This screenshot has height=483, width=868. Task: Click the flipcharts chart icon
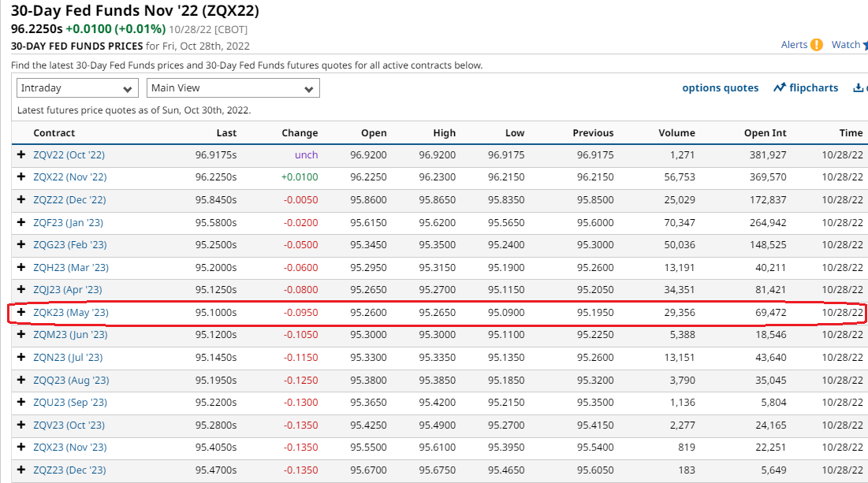780,88
